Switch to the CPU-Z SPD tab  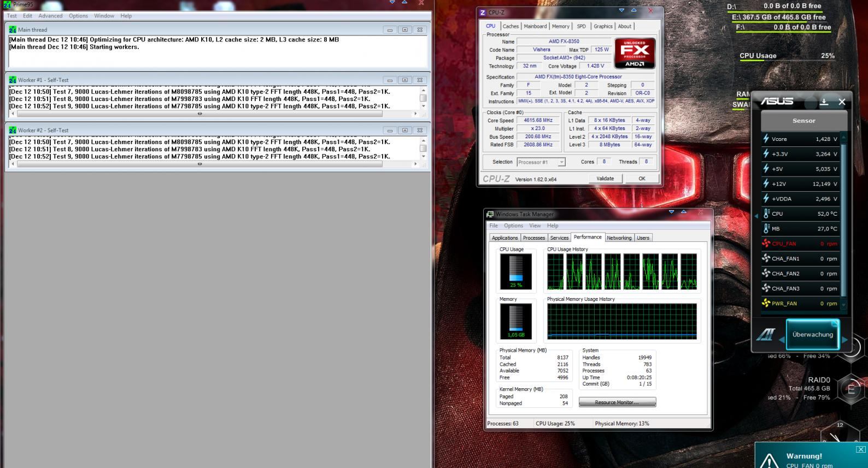[x=581, y=26]
